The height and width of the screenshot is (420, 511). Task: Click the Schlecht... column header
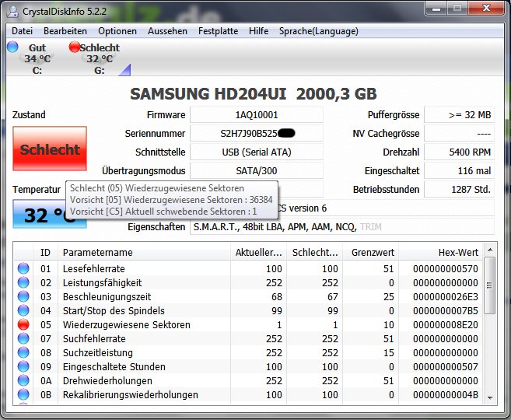314,252
